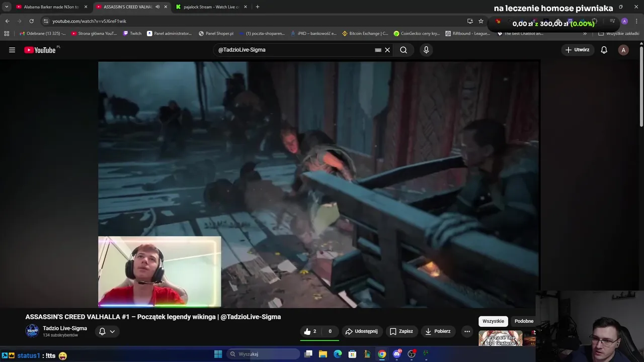644x362 pixels.
Task: Click the Wyszukaj taskbar search box
Action: [x=263, y=354]
